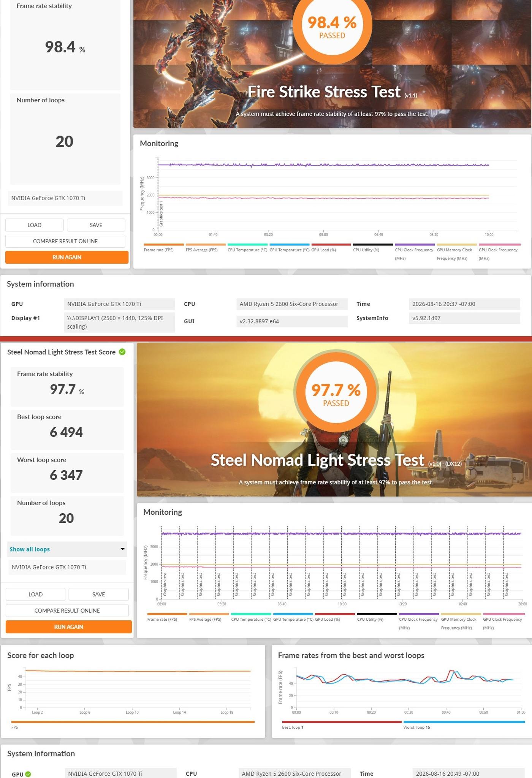This screenshot has height=778, width=532.
Task: Click the NVIDIA GeForce GTX 1070 Ti field above the Fire Strike LOAD button
Action: click(65, 198)
